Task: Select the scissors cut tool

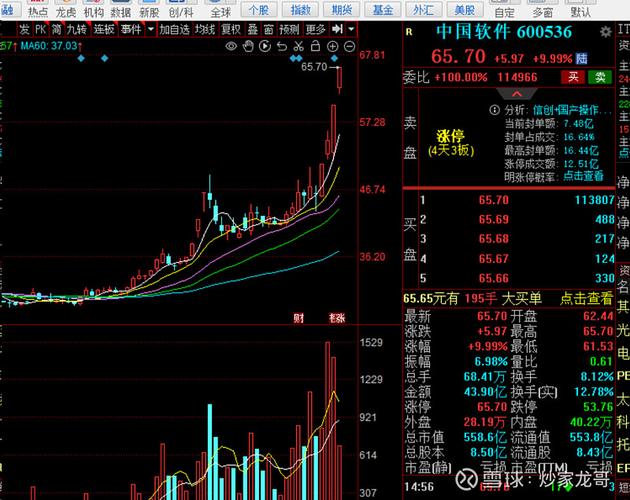Action: coord(299,46)
